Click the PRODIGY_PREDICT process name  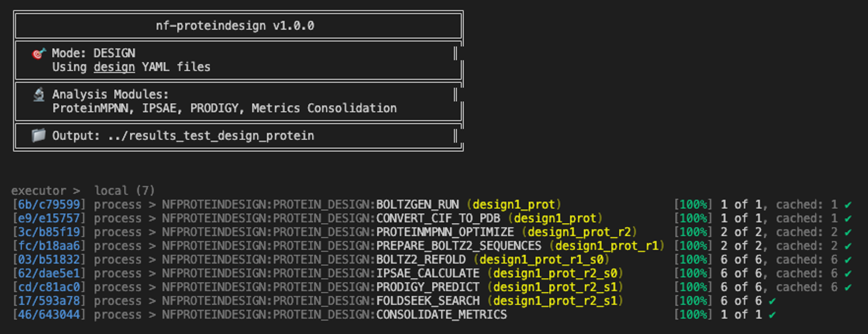(x=427, y=287)
